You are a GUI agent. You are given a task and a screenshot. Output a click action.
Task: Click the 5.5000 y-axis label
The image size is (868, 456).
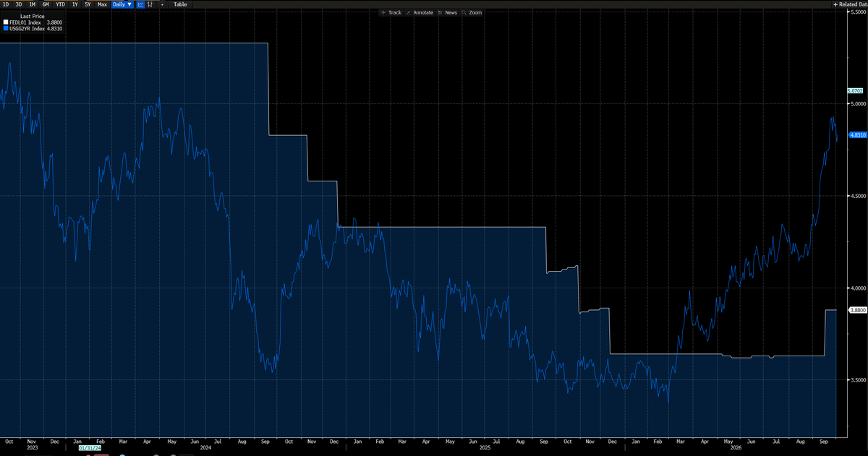coord(858,12)
